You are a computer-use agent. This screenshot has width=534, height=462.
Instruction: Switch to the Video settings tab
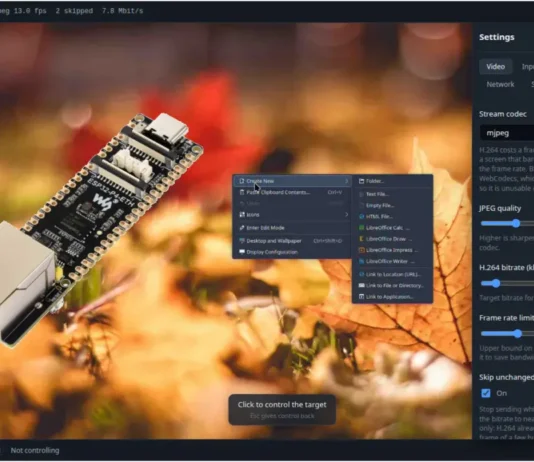click(496, 67)
